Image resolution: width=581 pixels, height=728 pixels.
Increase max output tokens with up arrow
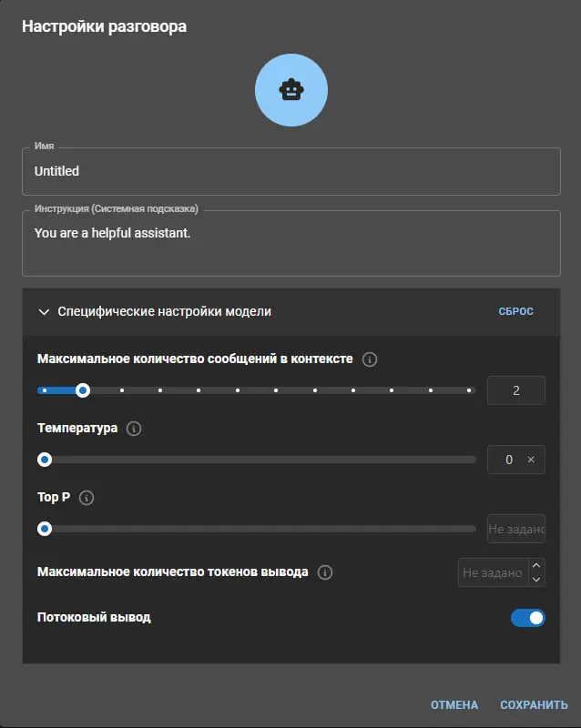[x=536, y=565]
